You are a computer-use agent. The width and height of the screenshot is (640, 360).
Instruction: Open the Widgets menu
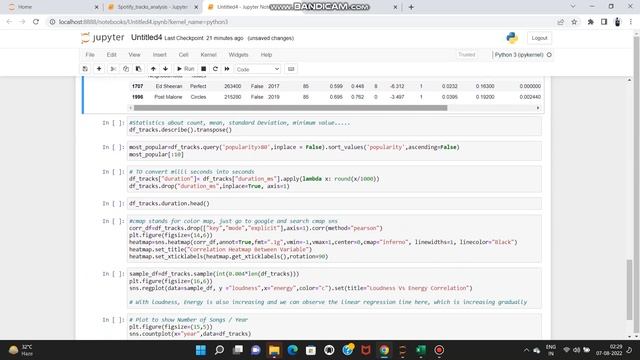coord(238,55)
